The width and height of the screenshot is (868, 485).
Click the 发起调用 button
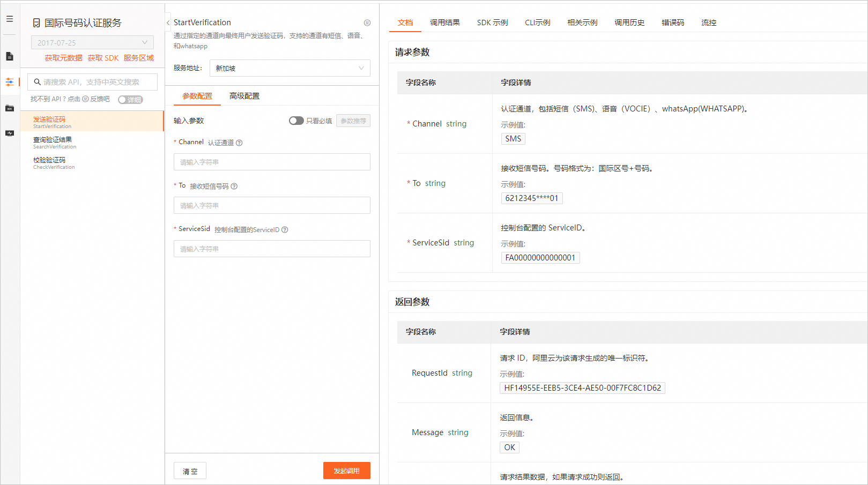pyautogui.click(x=347, y=471)
